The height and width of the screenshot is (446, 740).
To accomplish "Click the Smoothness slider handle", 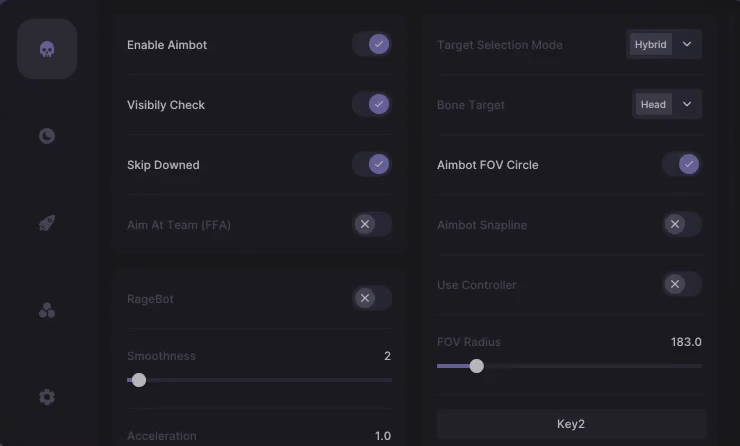I will [x=139, y=380].
